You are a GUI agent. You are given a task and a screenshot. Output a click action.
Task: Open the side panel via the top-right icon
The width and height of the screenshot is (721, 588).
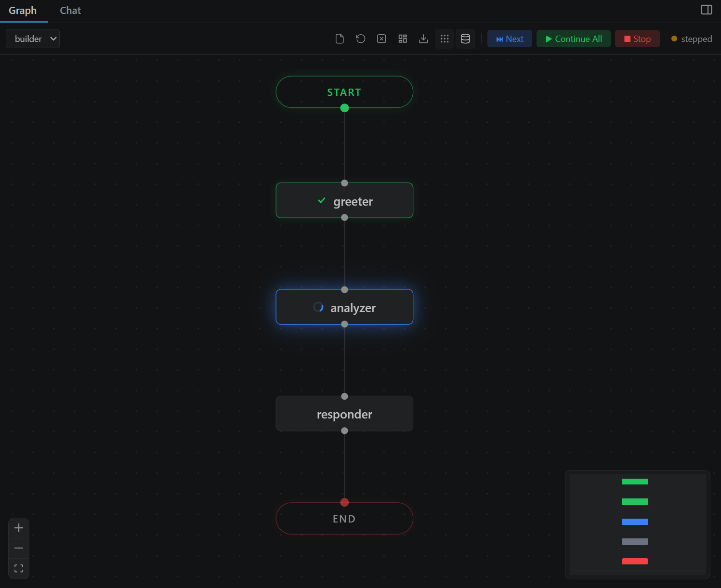(x=706, y=10)
